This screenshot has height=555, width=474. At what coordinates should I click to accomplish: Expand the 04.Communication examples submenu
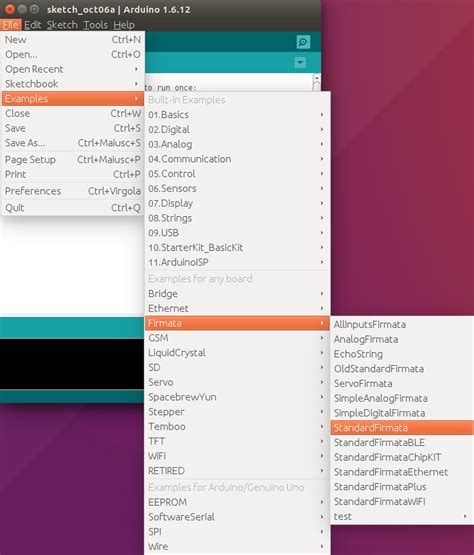click(237, 159)
